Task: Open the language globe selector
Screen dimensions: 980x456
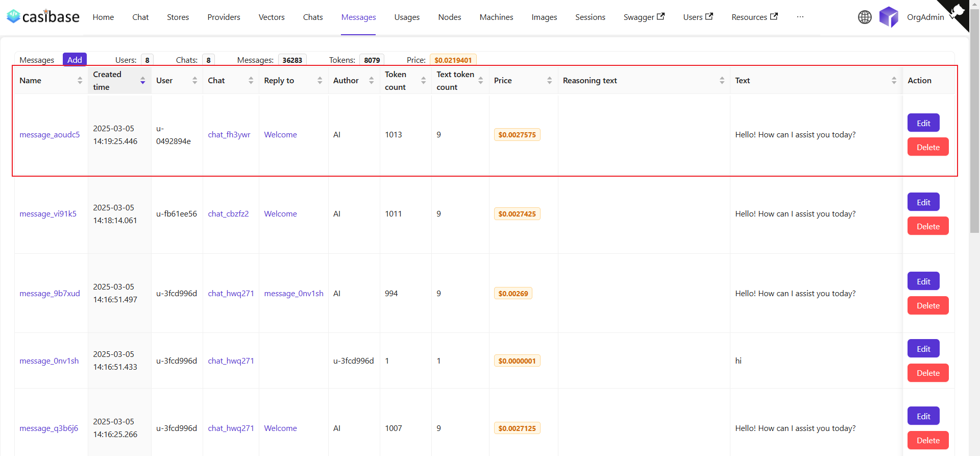Action: [x=865, y=17]
